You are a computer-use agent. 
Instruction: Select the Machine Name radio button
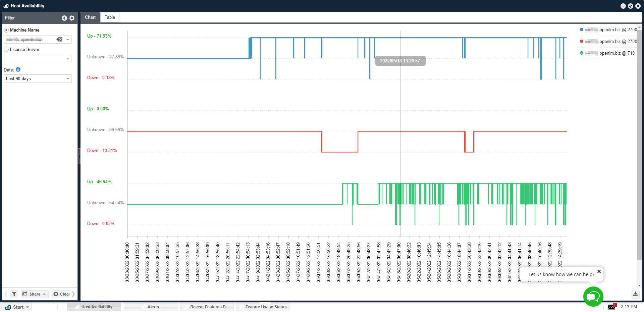click(6, 30)
